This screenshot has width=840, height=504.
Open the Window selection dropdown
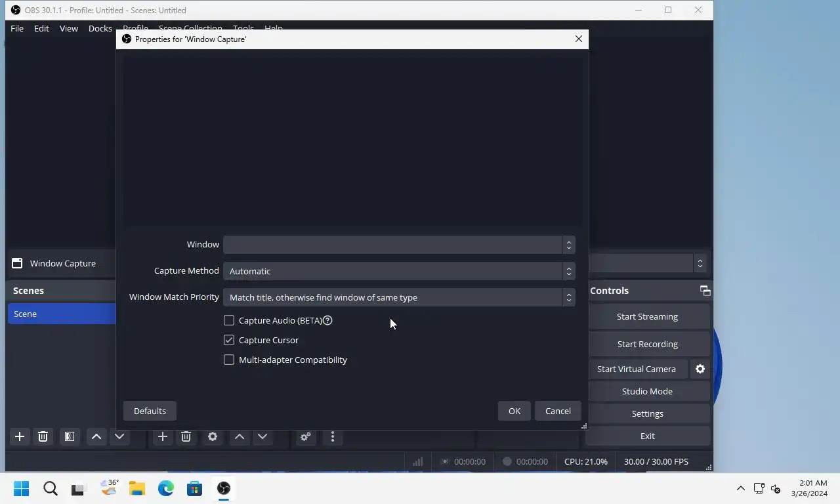tap(399, 245)
